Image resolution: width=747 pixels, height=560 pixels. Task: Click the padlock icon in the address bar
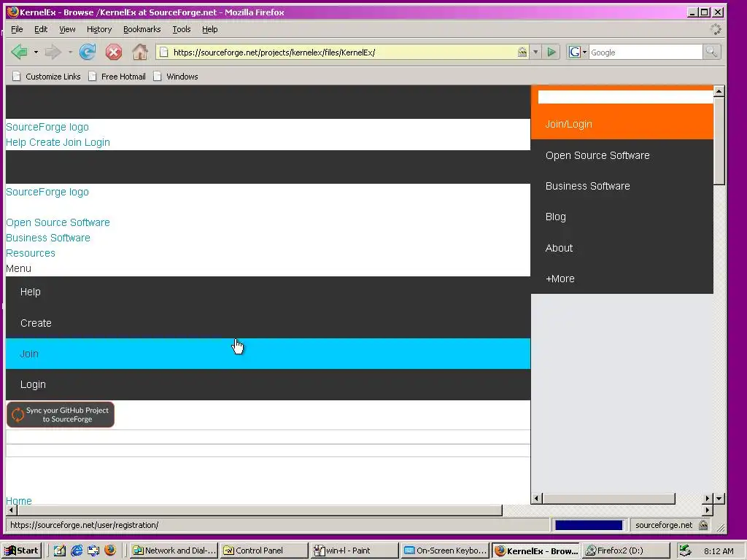click(522, 52)
